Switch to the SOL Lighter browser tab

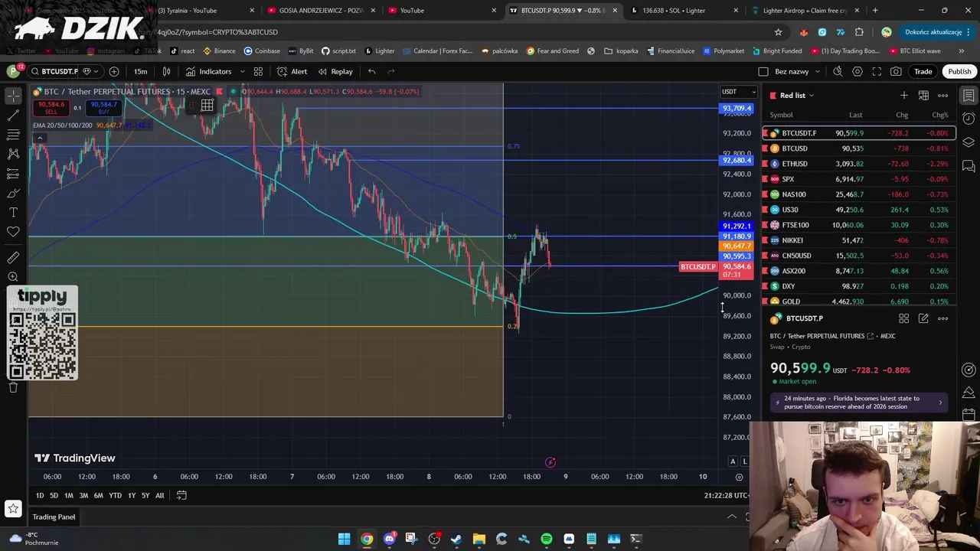point(674,11)
